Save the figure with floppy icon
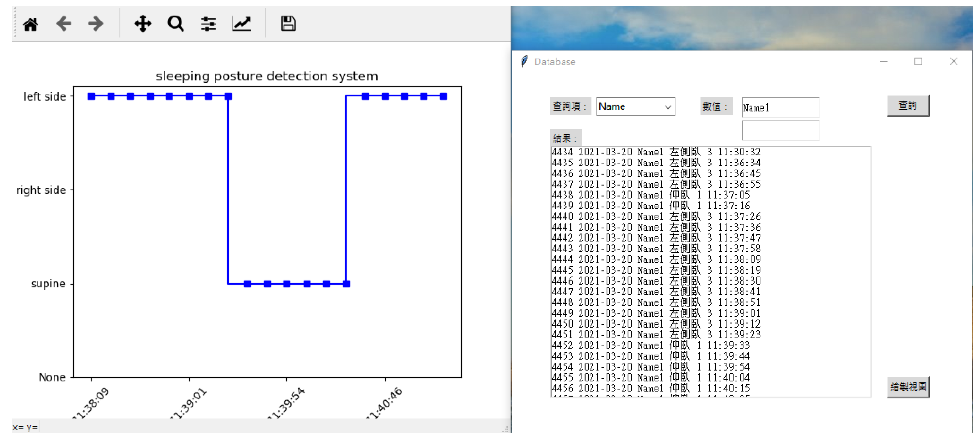This screenshot has width=980, height=445. tap(288, 24)
